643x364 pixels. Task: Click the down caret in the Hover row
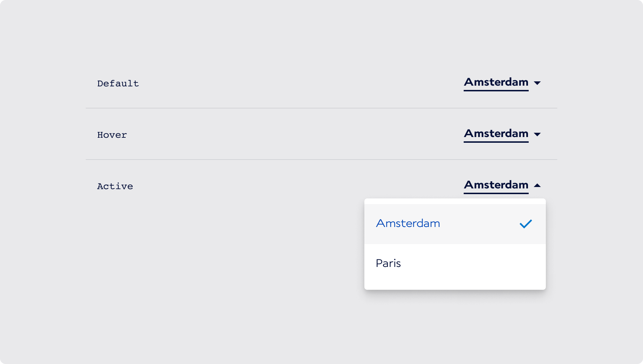[x=537, y=134]
